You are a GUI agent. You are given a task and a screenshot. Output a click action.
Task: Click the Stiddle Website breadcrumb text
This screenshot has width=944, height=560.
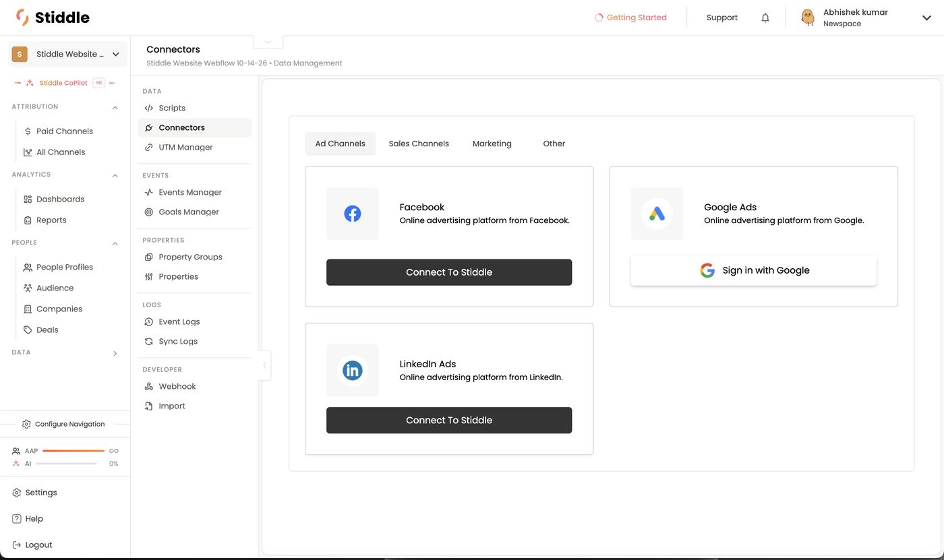pos(207,63)
